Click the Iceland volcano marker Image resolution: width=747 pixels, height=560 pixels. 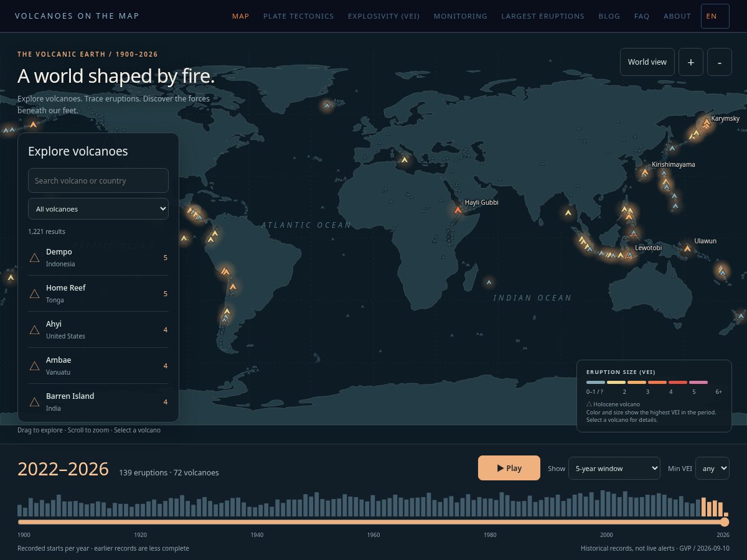point(327,106)
